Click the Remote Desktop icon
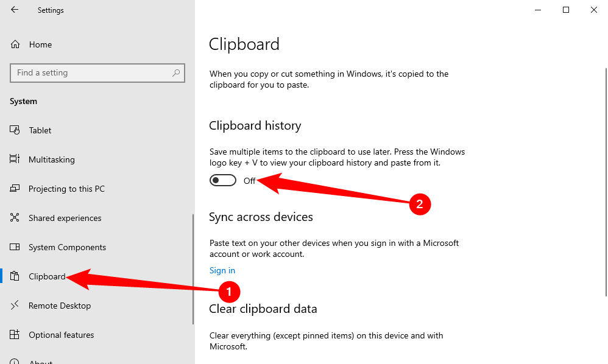The width and height of the screenshot is (608, 364). click(x=15, y=306)
